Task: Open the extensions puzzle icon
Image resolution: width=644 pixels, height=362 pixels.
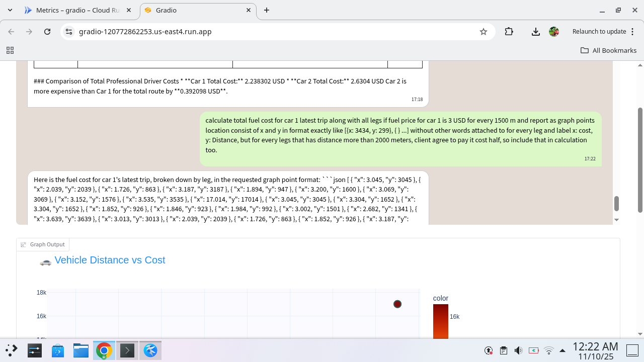Action: click(509, 32)
